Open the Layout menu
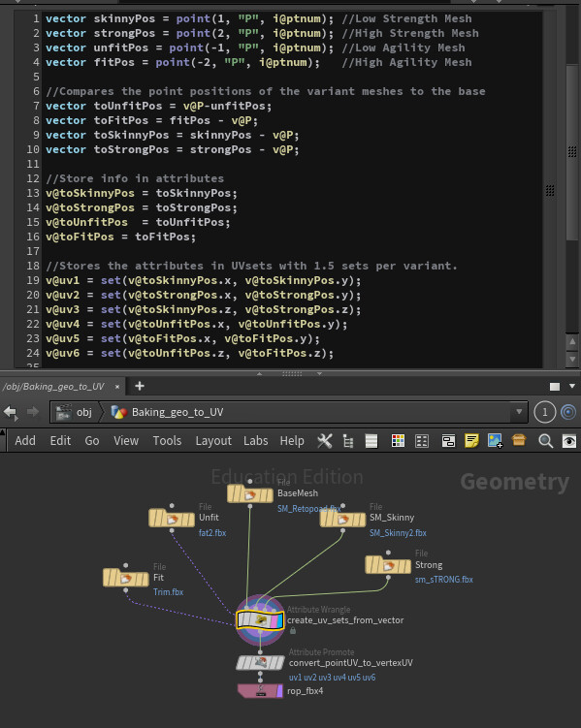Screen dimensions: 581x728 tap(213, 441)
